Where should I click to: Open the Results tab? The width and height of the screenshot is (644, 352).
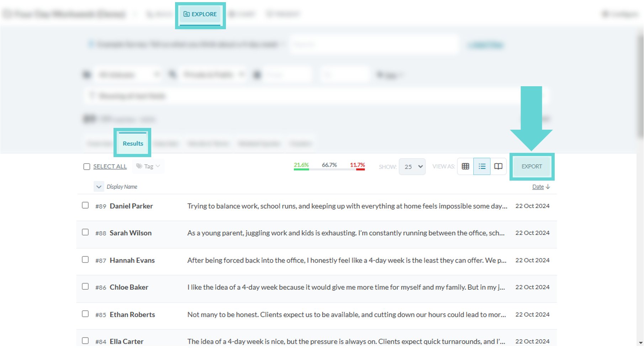tap(133, 143)
